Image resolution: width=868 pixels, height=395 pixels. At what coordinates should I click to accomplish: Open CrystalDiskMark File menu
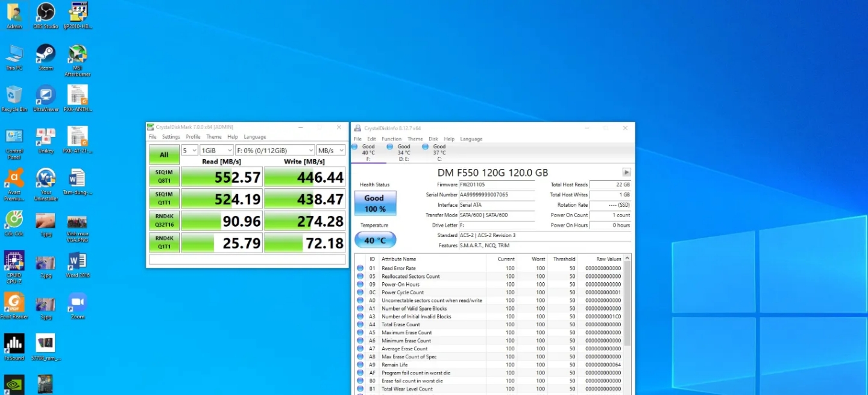(153, 137)
